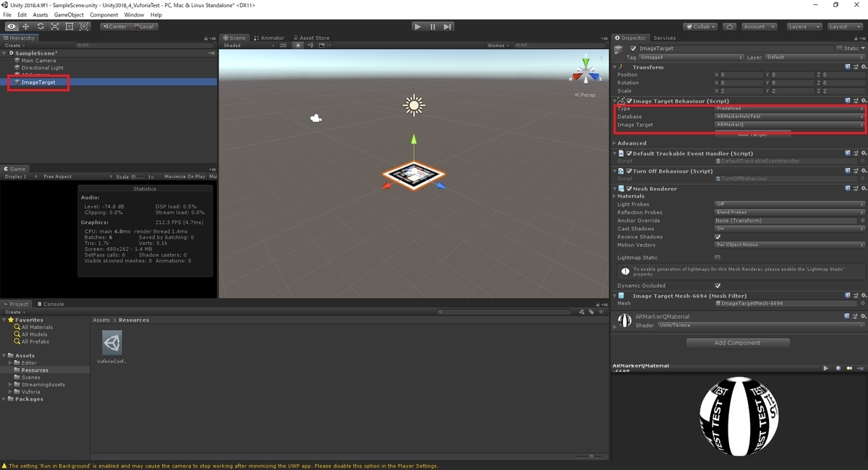This screenshot has height=470, width=868.
Task: Open the GameObject menu
Action: pos(69,14)
